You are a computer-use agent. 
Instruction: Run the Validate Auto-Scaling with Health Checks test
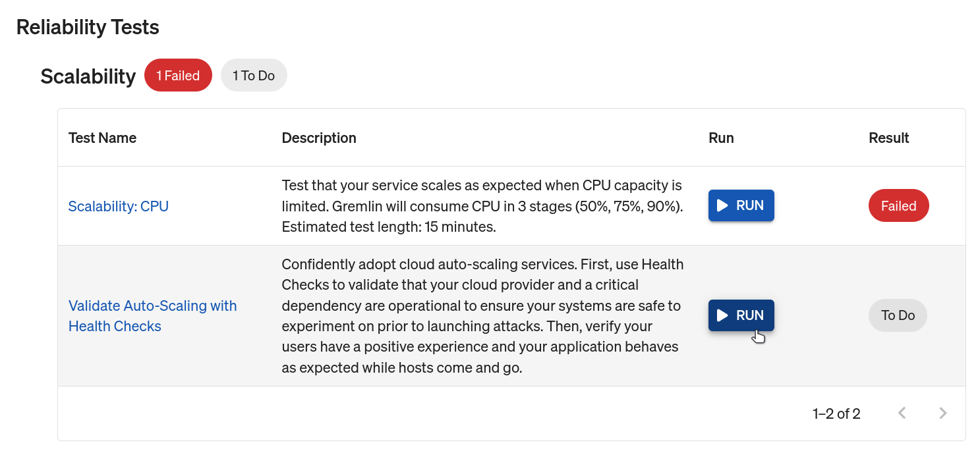tap(741, 315)
